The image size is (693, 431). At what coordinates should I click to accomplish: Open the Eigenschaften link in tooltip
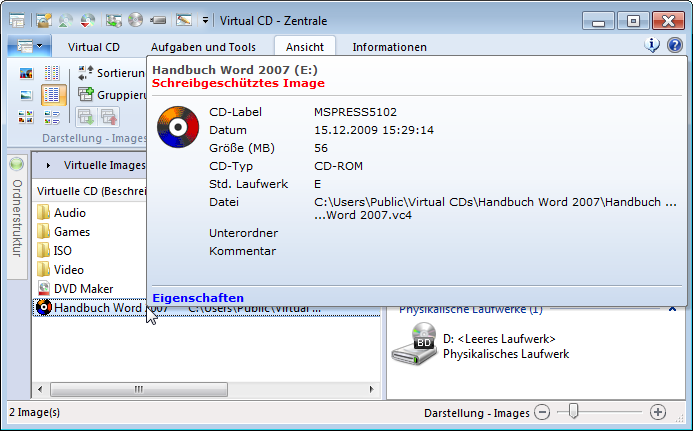tap(198, 298)
